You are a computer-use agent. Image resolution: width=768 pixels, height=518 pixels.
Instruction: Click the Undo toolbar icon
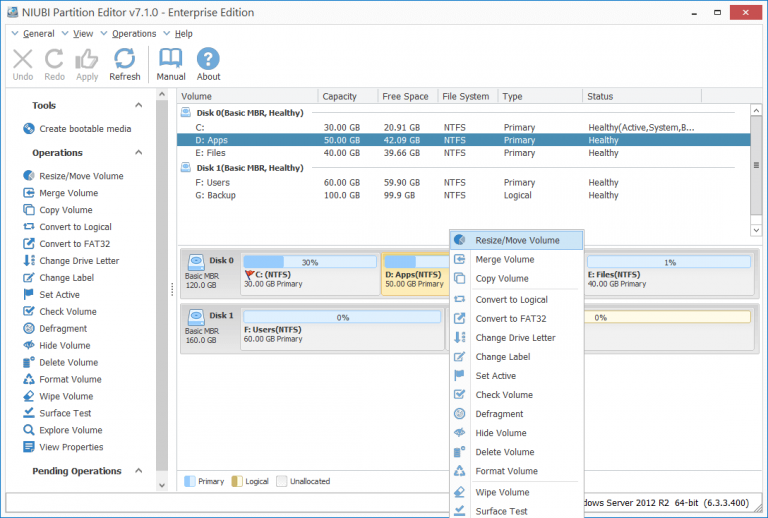(23, 59)
